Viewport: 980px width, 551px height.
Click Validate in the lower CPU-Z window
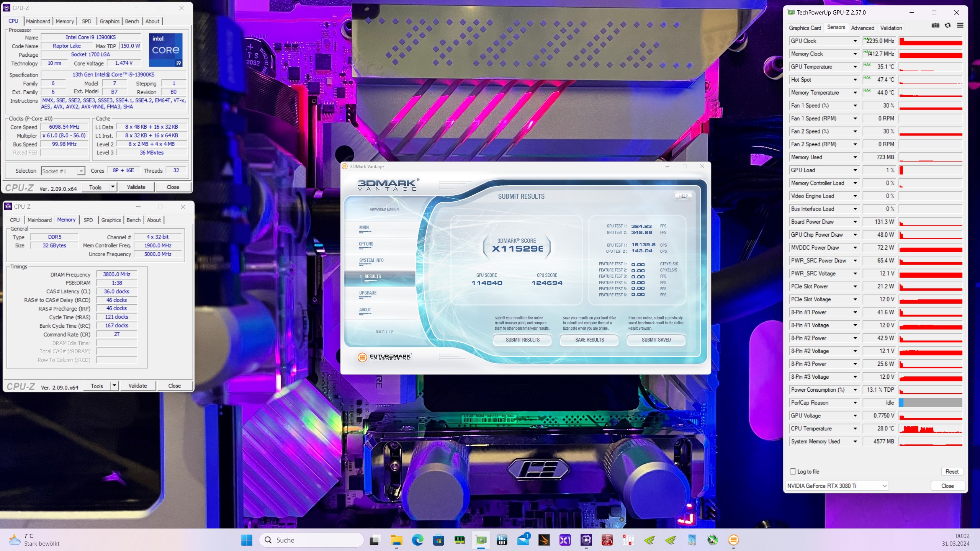[137, 386]
